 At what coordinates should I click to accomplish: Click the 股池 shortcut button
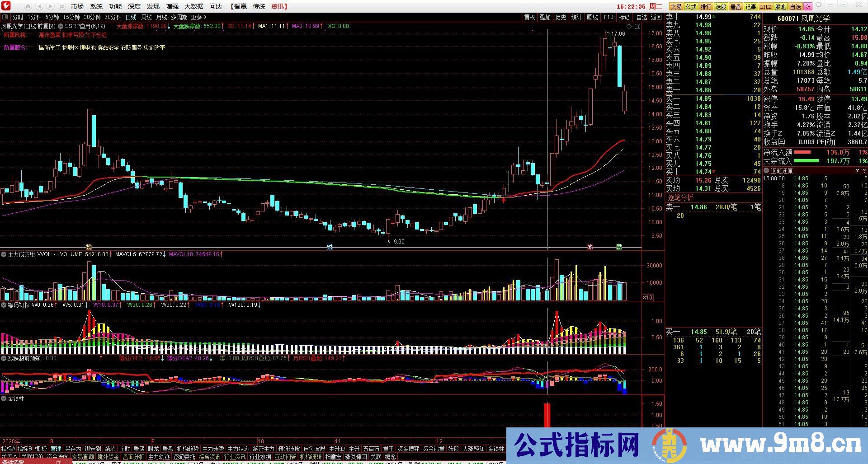(x=780, y=7)
